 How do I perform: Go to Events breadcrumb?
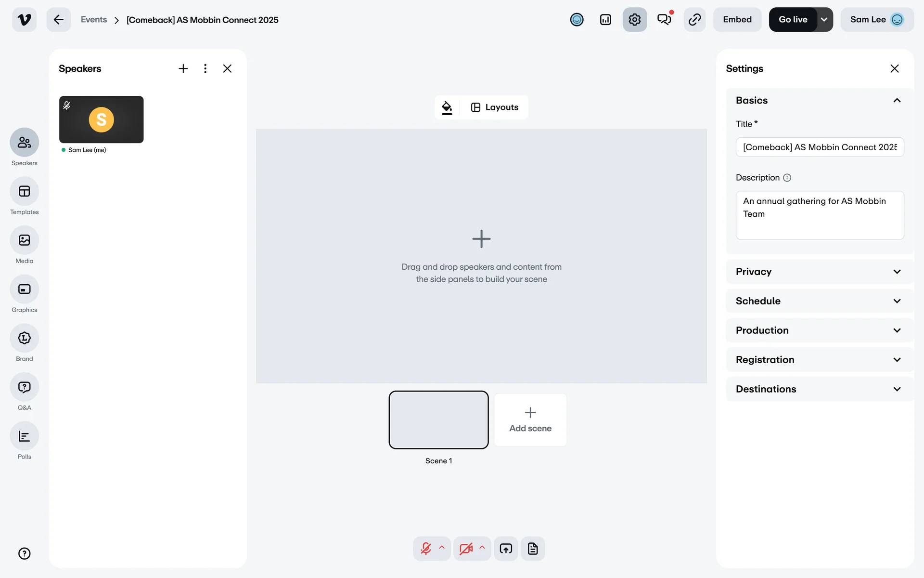click(94, 20)
